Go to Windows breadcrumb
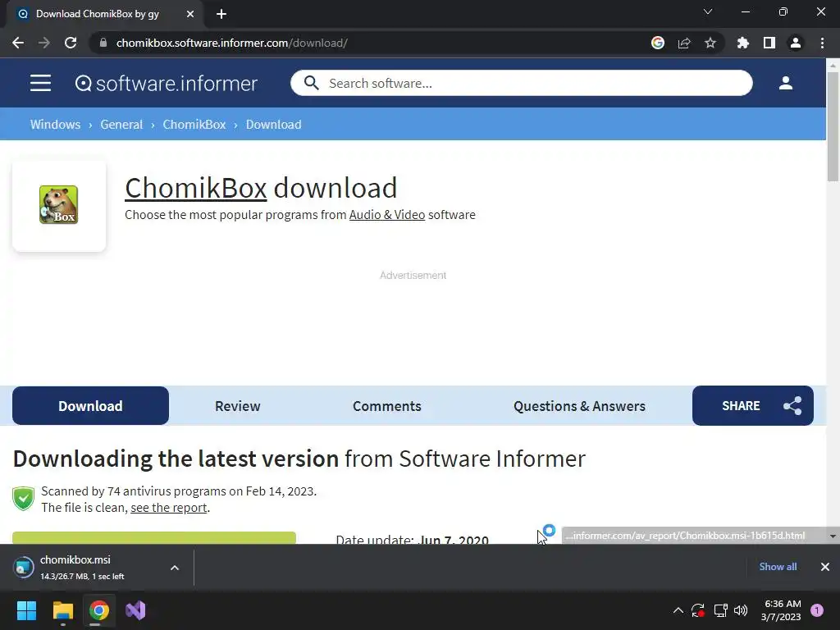This screenshot has width=840, height=630. (55, 125)
